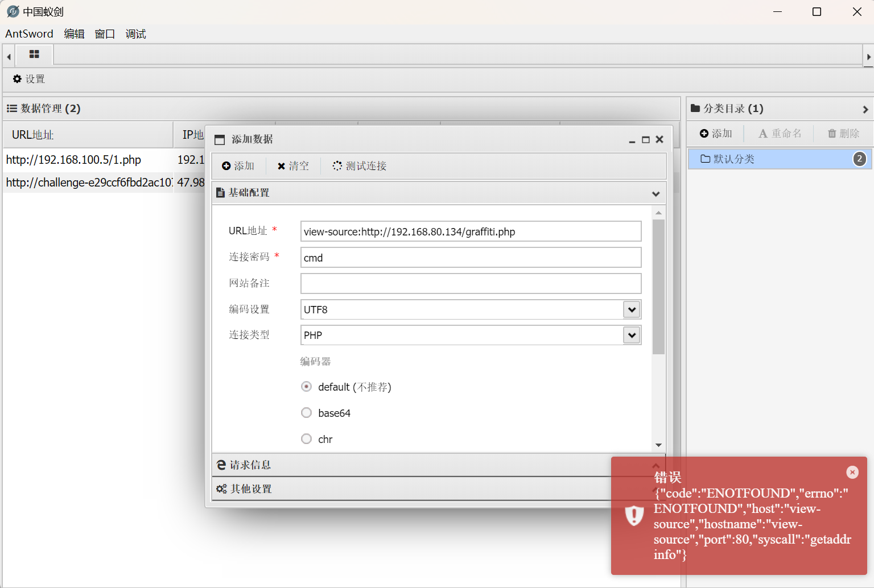Collapse the 分类目录 panel arrow
The image size is (874, 588).
[865, 109]
